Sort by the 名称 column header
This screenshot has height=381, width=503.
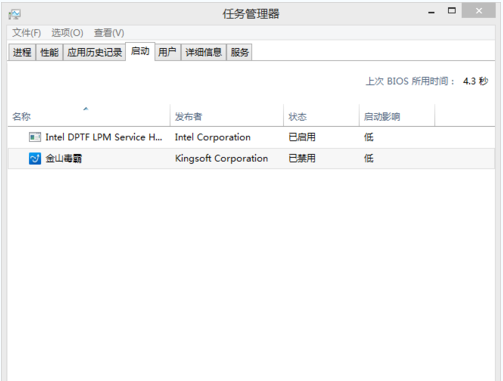pyautogui.click(x=89, y=116)
